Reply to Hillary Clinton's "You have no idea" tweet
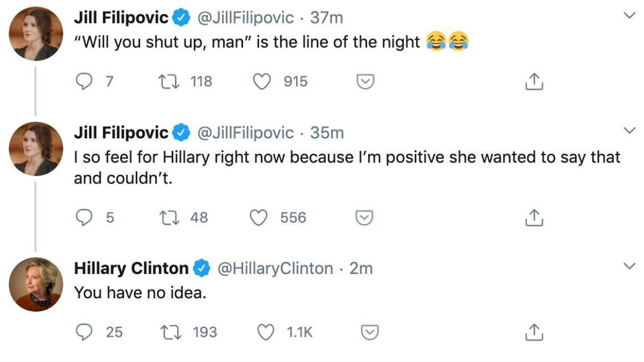This screenshot has height=362, width=644. [x=83, y=333]
